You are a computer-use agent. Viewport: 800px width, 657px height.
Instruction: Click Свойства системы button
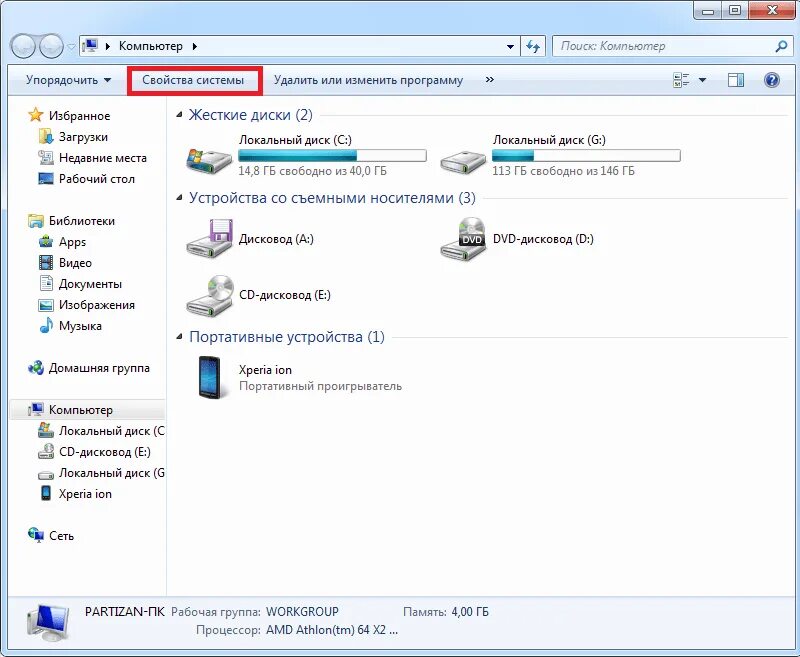click(x=193, y=80)
